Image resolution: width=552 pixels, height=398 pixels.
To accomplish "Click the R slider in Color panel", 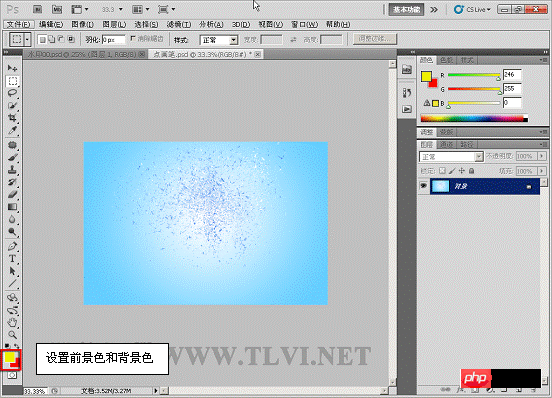I will pos(474,75).
